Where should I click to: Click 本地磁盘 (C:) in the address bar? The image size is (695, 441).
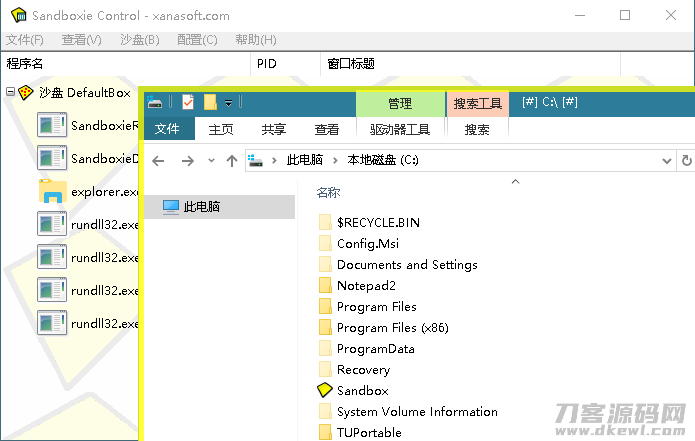tap(383, 160)
